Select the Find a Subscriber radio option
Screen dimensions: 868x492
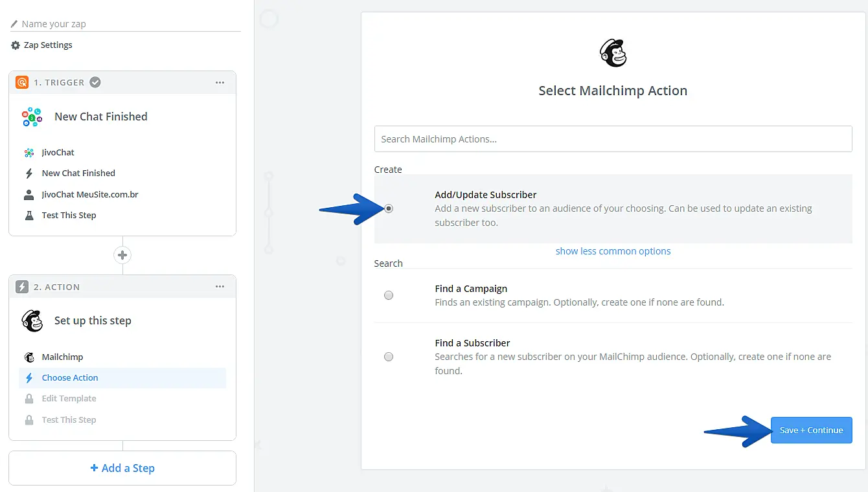coord(389,357)
